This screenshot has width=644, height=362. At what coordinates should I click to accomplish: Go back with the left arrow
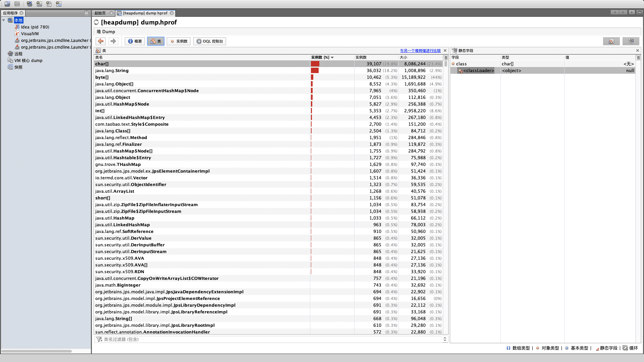point(101,41)
